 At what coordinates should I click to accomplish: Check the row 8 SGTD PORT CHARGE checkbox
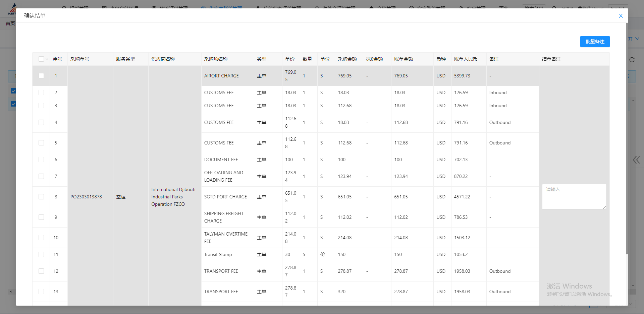41,197
